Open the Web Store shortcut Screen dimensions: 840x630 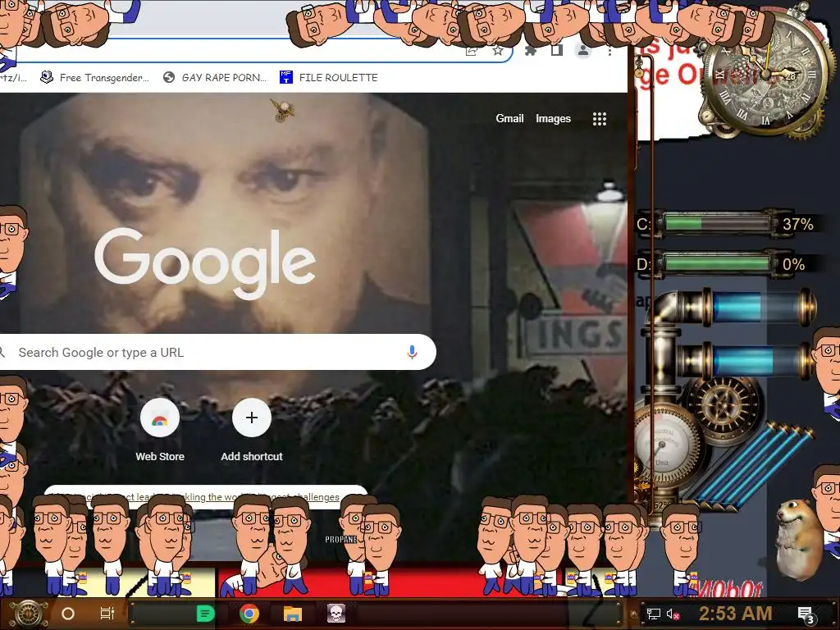click(160, 430)
